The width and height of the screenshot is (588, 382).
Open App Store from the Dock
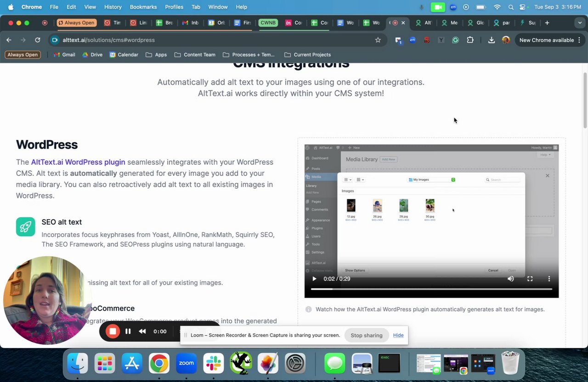(x=132, y=364)
